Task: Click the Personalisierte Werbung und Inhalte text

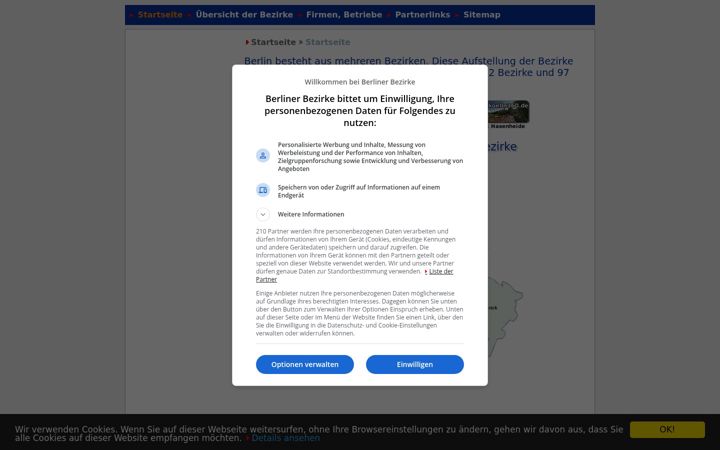Action: point(370,157)
